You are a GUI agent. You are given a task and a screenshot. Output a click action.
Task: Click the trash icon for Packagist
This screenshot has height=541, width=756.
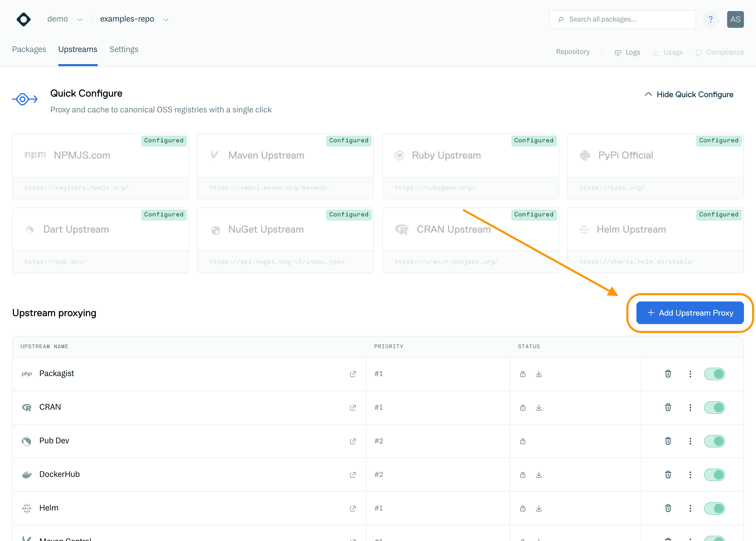pos(668,374)
